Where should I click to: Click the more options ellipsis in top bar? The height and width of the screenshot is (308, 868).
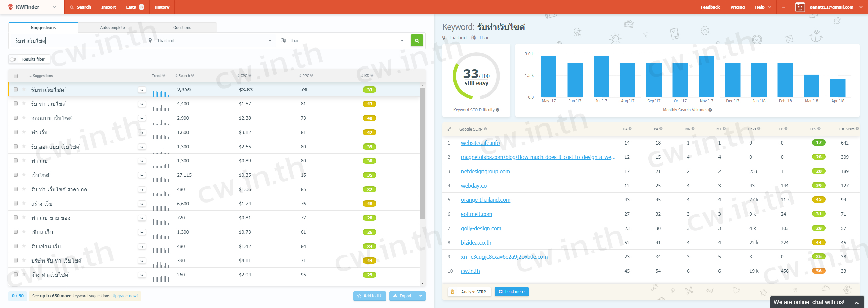tap(783, 7)
